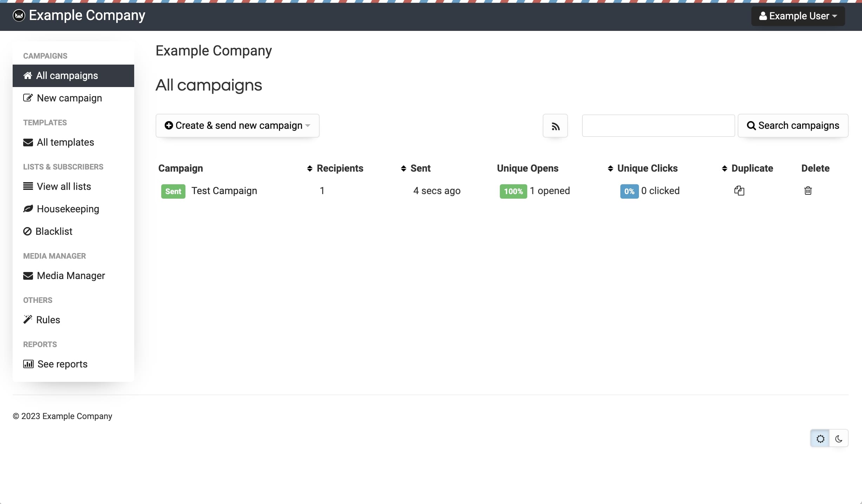Click the 4 secs ago sent time

click(437, 191)
